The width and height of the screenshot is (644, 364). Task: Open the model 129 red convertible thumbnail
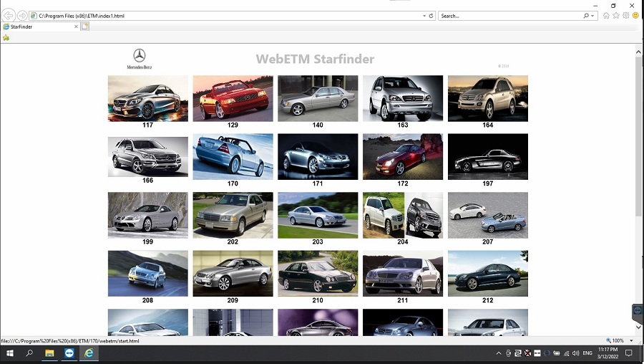(x=233, y=98)
